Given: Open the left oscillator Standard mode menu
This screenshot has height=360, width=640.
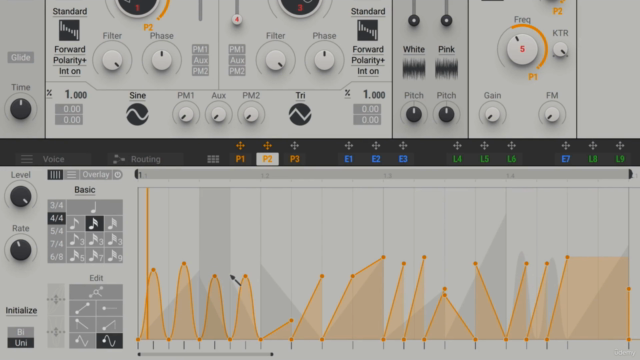Looking at the screenshot, I should click(x=70, y=11).
